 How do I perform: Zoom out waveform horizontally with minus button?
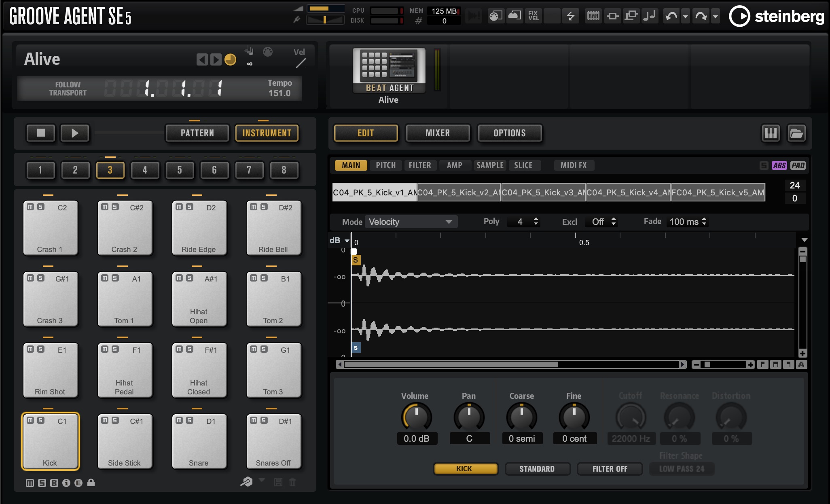tap(696, 364)
